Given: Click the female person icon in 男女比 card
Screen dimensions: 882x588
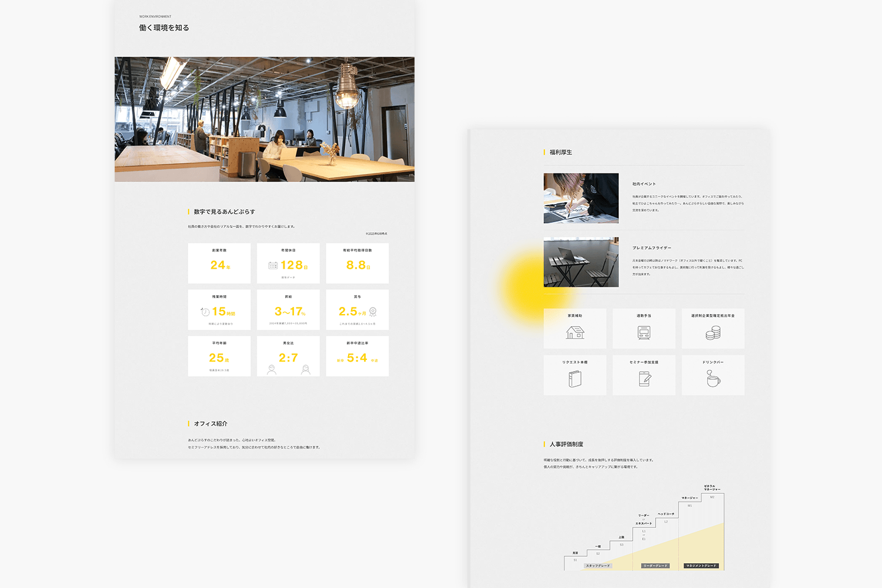Looking at the screenshot, I should [x=306, y=369].
